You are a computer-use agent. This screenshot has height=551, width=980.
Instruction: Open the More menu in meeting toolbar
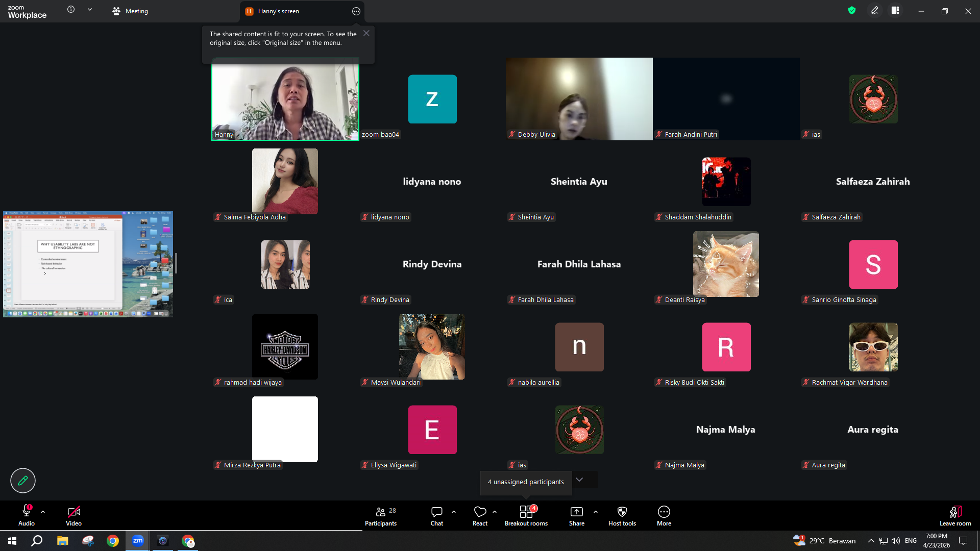point(664,515)
